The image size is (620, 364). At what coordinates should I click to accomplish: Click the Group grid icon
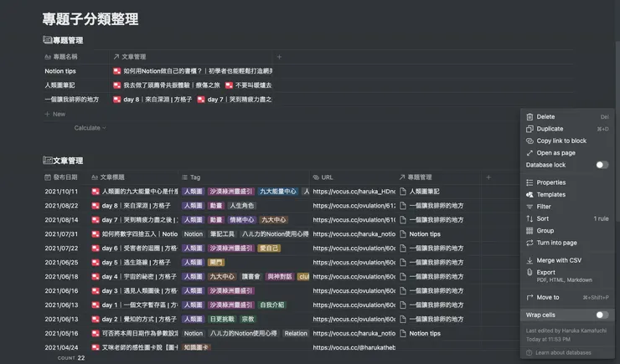pos(530,231)
